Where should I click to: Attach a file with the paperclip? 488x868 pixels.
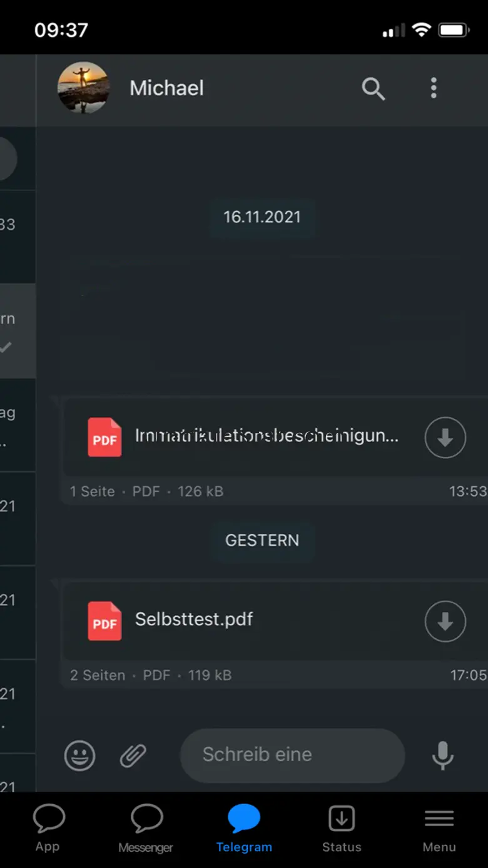pyautogui.click(x=133, y=755)
